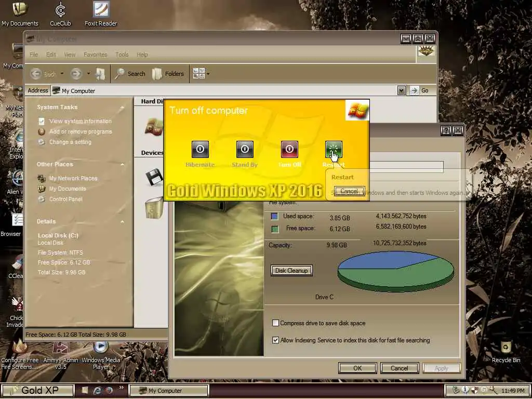Click the Stand By power icon

point(245,149)
